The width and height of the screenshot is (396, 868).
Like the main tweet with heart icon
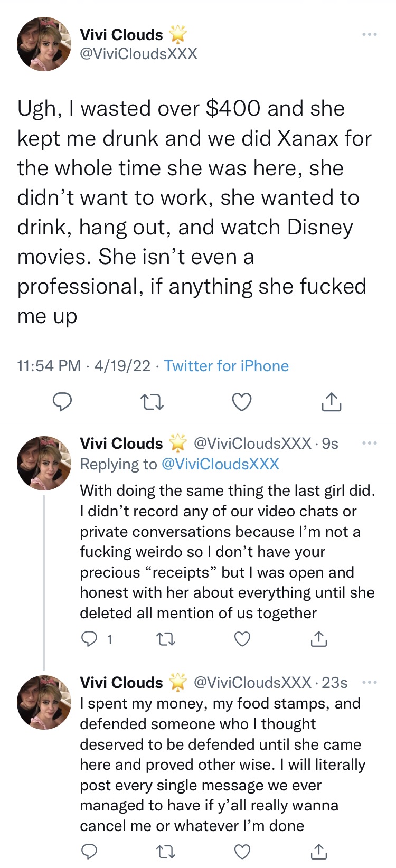point(242,402)
